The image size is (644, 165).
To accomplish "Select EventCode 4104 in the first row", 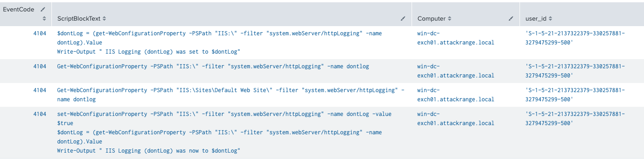I will pos(40,33).
